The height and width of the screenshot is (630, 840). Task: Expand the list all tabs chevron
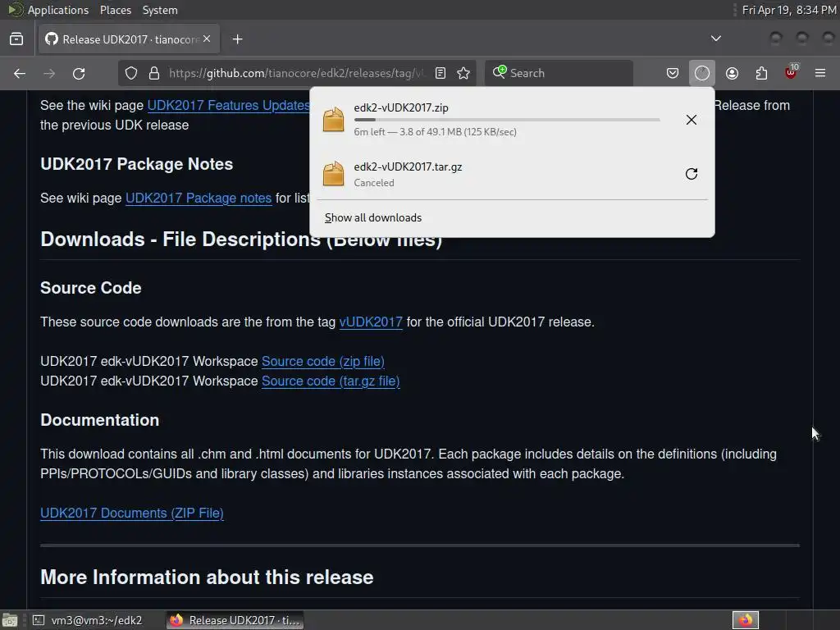[x=715, y=39]
